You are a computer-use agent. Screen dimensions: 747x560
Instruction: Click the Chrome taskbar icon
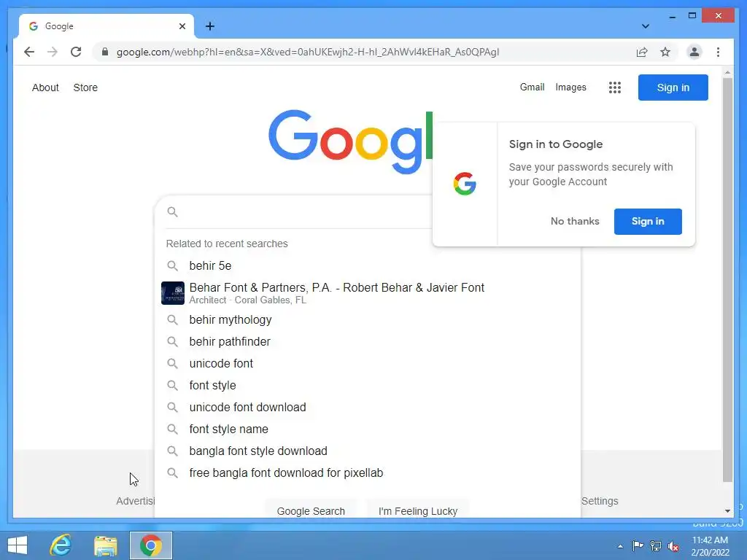(150, 545)
